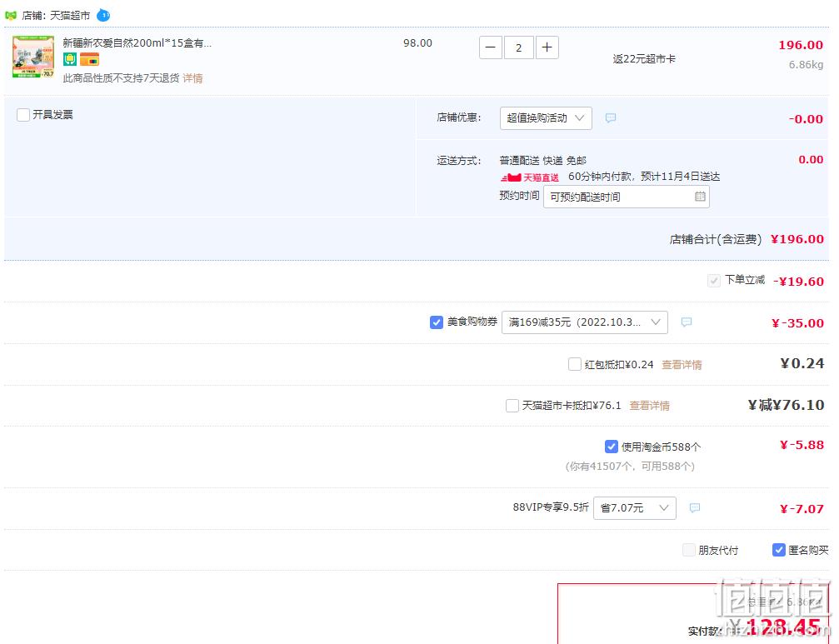The image size is (839, 644).
Task: Click the 88VIP discount amount ¥-7.07
Action: point(802,509)
